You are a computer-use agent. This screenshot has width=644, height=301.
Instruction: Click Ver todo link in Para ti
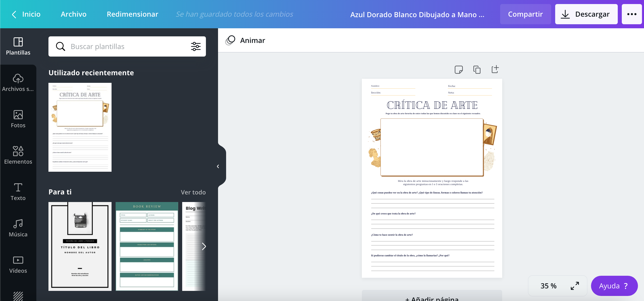pos(193,192)
